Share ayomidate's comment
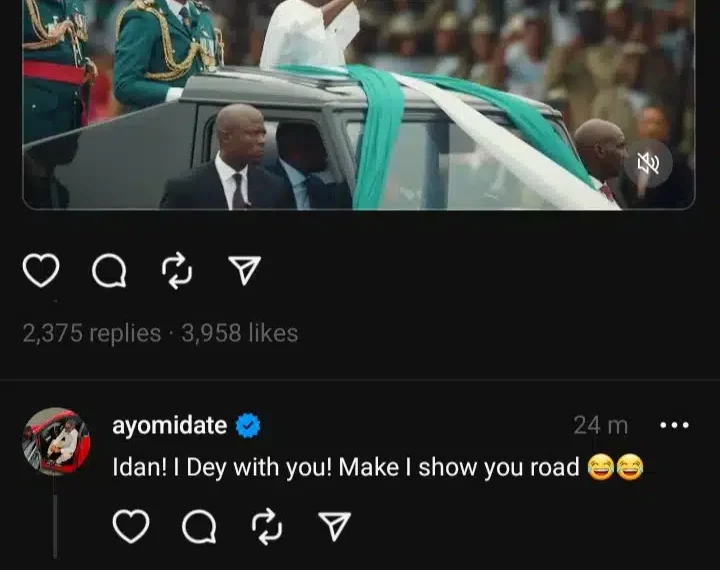 (x=335, y=526)
